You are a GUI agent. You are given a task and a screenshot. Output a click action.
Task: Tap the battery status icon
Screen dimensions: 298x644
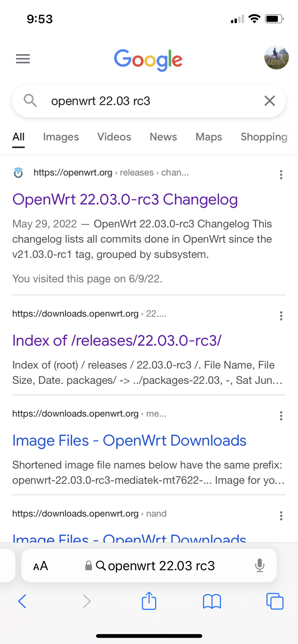tap(274, 19)
